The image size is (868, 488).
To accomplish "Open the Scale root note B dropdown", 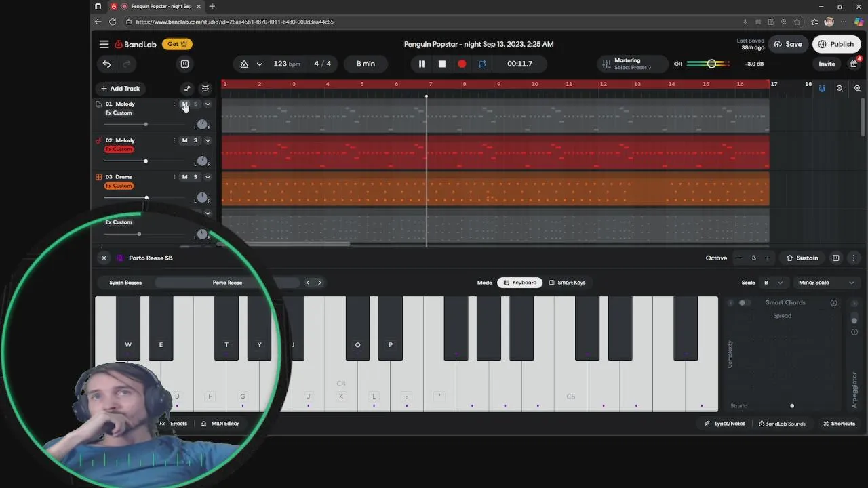I will point(773,283).
